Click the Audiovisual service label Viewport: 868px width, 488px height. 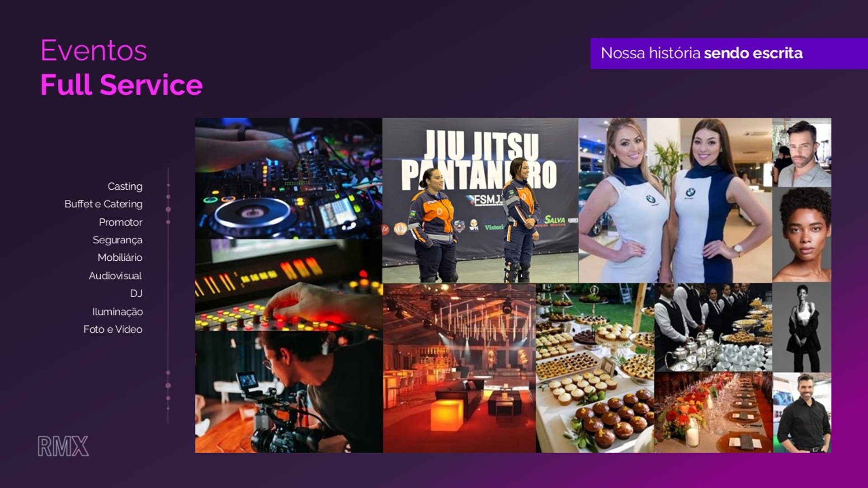[115, 276]
